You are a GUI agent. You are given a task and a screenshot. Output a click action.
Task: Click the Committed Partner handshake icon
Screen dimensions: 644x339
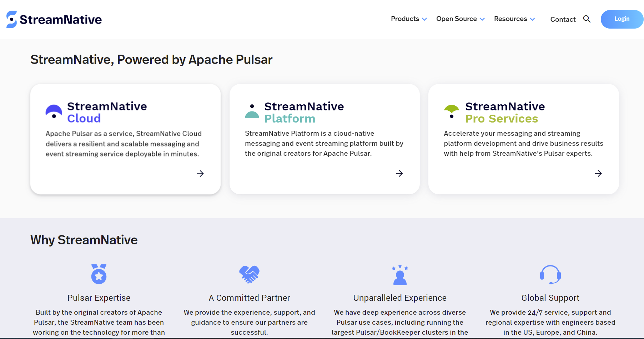(x=249, y=274)
